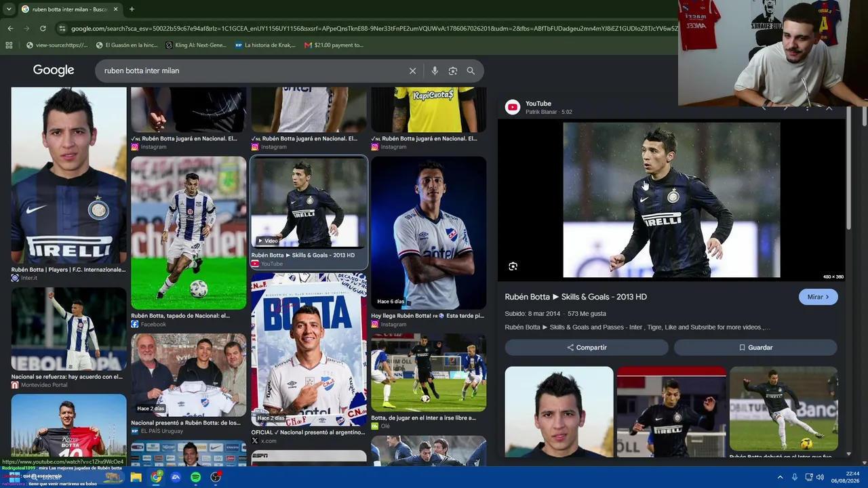Image resolution: width=868 pixels, height=488 pixels.
Task: Click the Compartir button
Action: click(x=587, y=348)
